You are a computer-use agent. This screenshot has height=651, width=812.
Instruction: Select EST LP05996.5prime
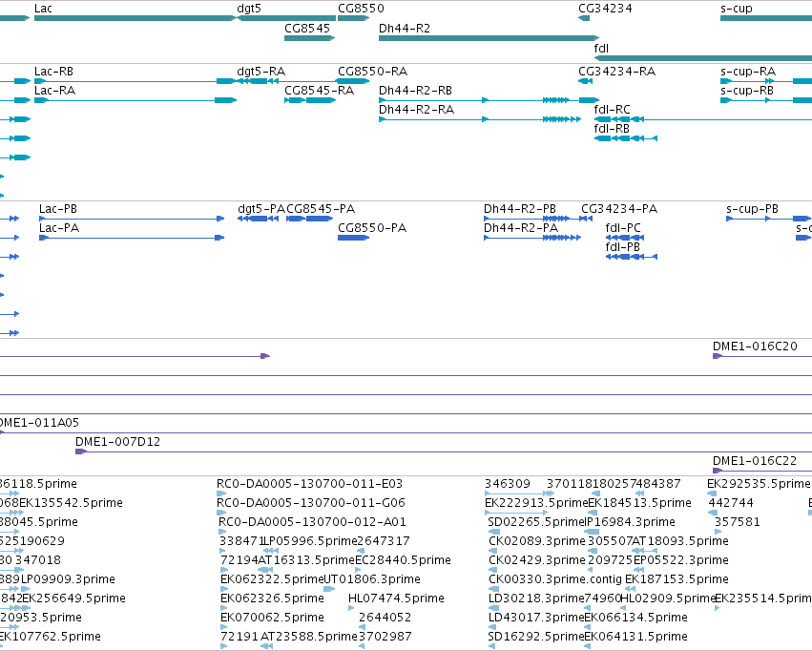point(271,551)
